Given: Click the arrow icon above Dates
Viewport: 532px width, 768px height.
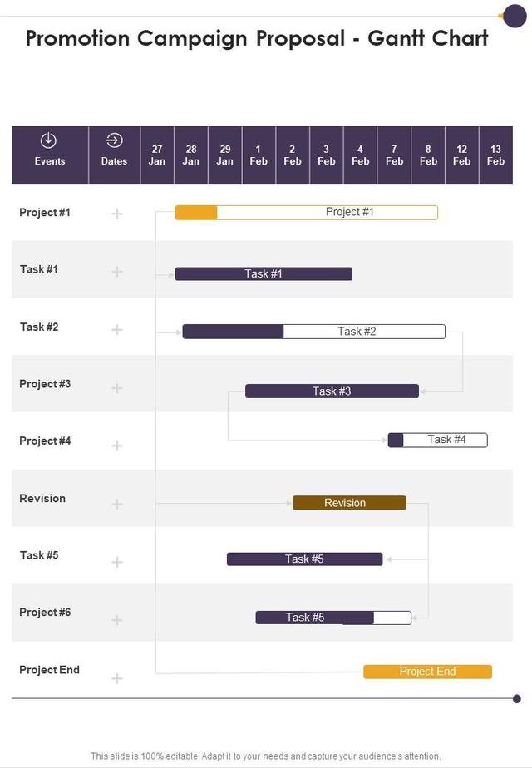Looking at the screenshot, I should 115,140.
